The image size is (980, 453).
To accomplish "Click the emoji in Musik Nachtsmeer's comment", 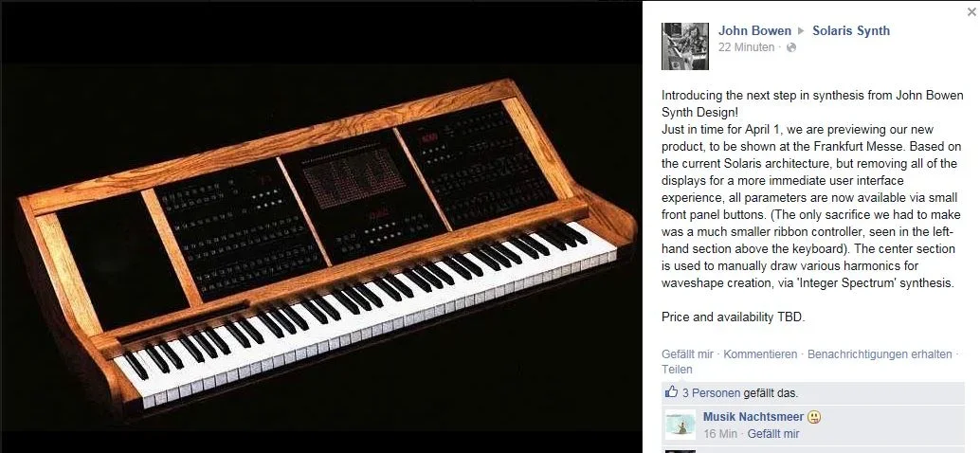I will [x=814, y=417].
